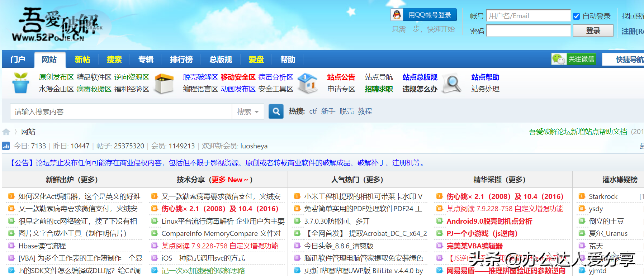Click rank icon beside 今日头条_8.8.6_清爽版
644x276 pixels.
coord(297,246)
